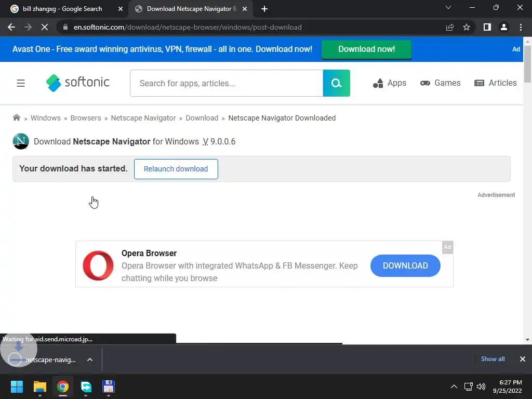Click the Softonic logo

click(x=78, y=83)
